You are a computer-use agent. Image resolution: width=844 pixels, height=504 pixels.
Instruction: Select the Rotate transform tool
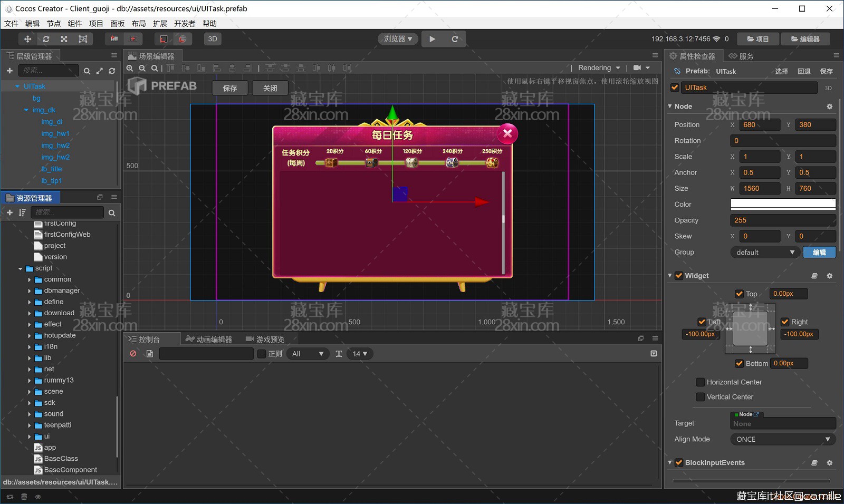tap(46, 39)
